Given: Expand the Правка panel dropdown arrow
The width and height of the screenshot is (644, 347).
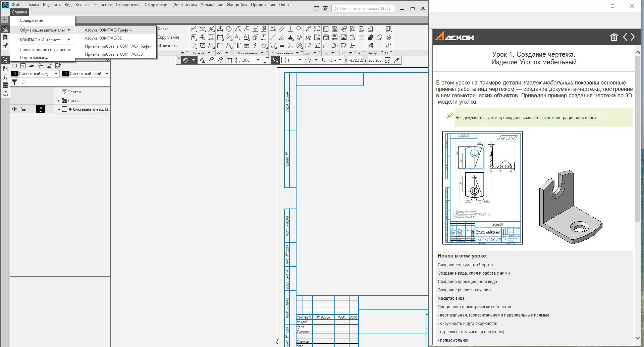Looking at the screenshot, I should point(209,53).
